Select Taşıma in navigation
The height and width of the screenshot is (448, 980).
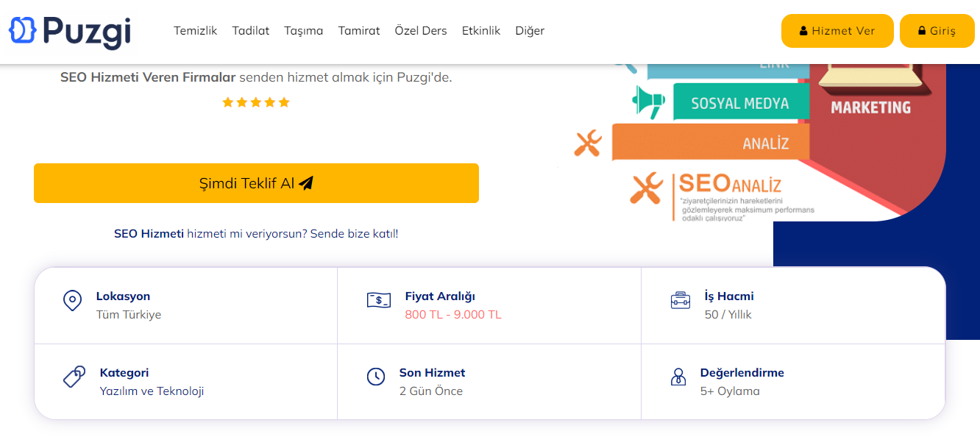click(x=304, y=31)
